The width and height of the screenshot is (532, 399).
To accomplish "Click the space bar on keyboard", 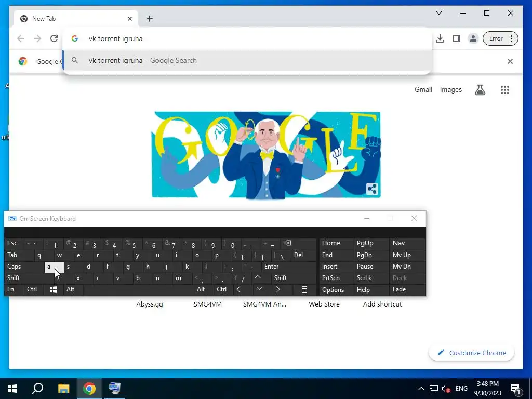I will point(138,289).
